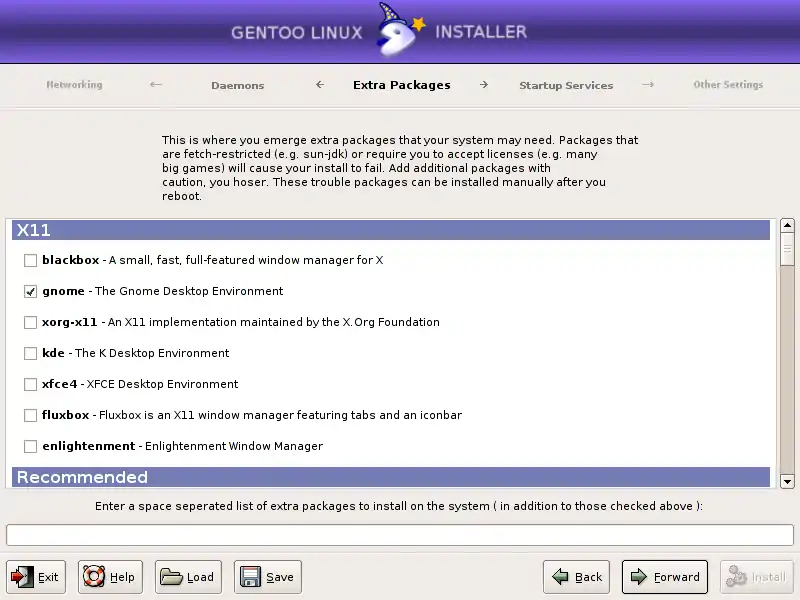Jump to the Daemons step
800x600 pixels.
[x=238, y=85]
